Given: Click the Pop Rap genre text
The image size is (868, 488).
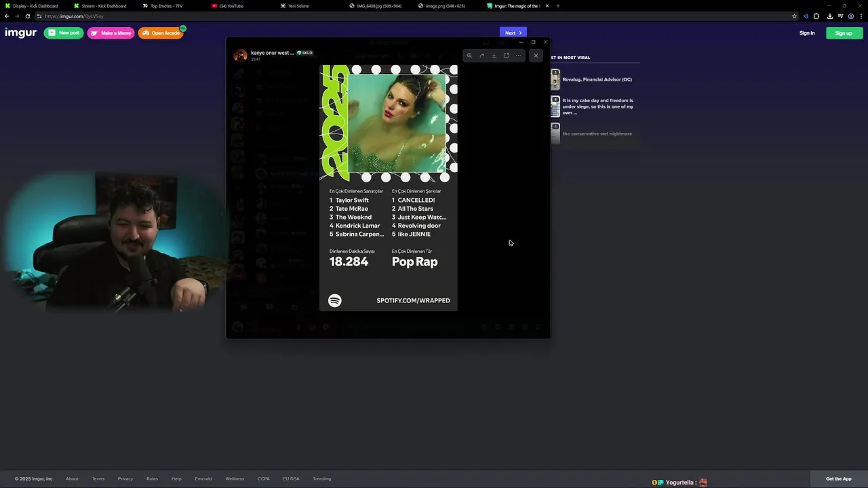Looking at the screenshot, I should (414, 262).
